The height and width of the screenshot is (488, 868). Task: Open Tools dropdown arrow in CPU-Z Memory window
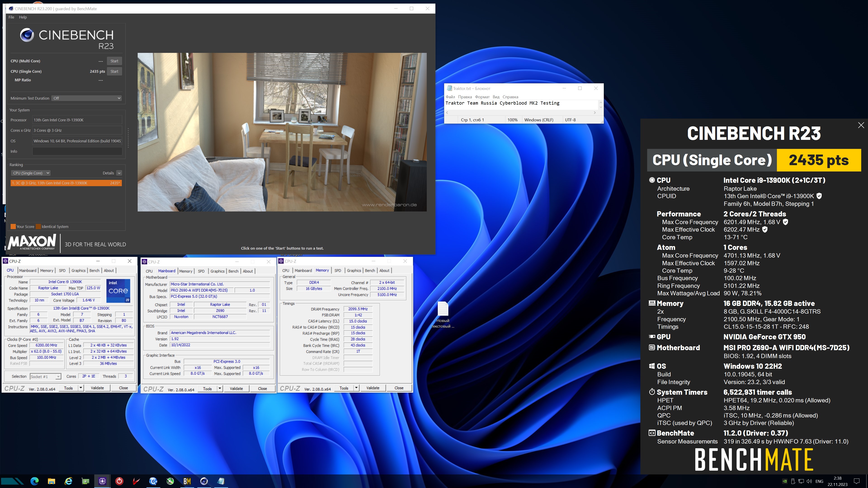[x=356, y=388]
